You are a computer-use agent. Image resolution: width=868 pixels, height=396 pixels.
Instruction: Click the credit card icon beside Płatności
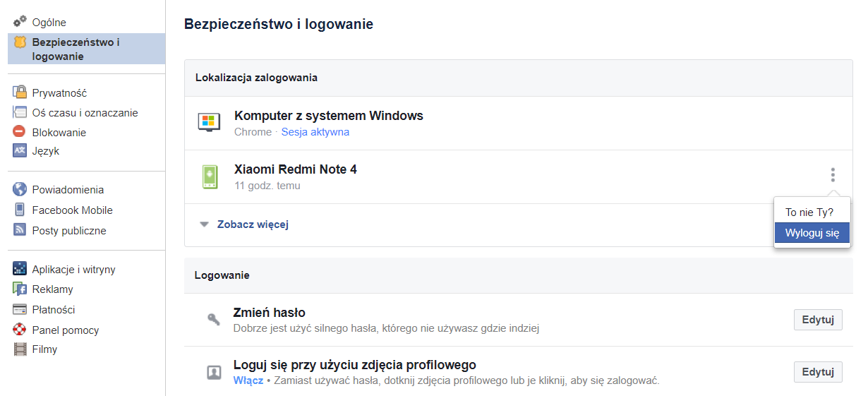click(20, 309)
